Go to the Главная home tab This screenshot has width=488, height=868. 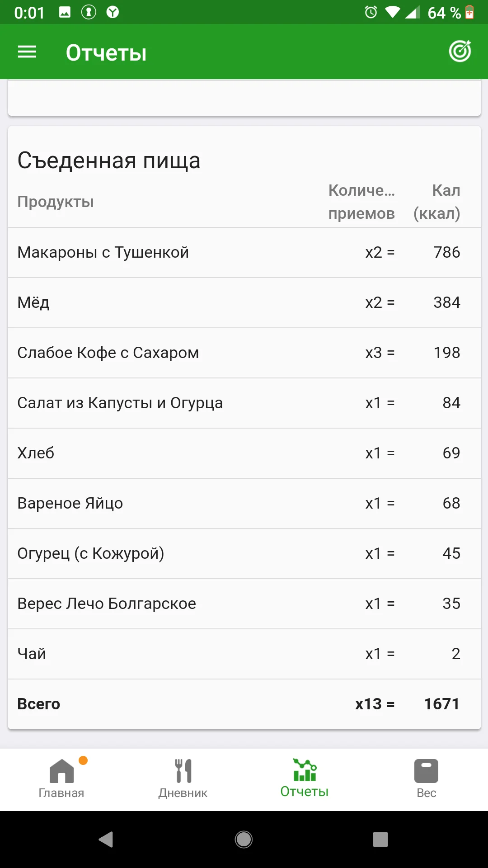pyautogui.click(x=61, y=778)
